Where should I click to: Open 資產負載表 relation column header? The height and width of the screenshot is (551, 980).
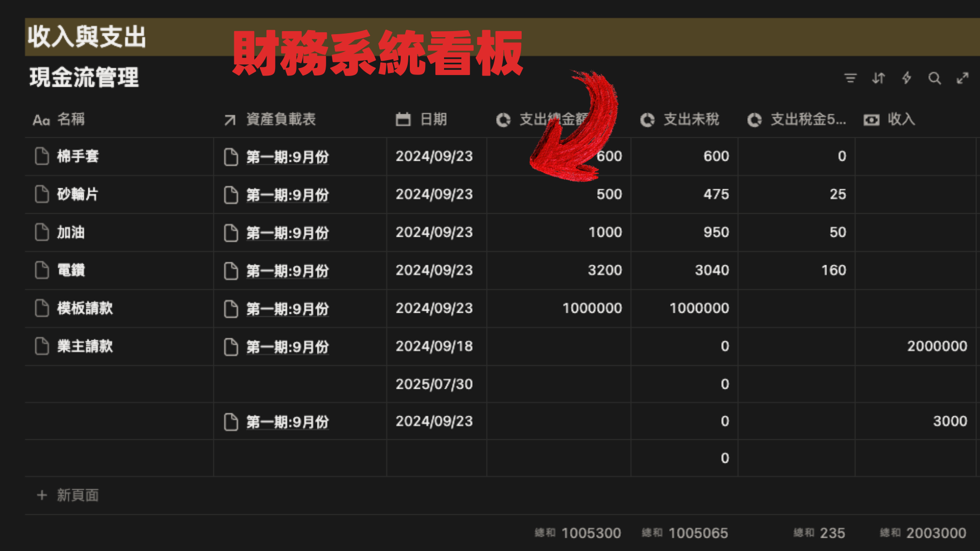coord(281,119)
